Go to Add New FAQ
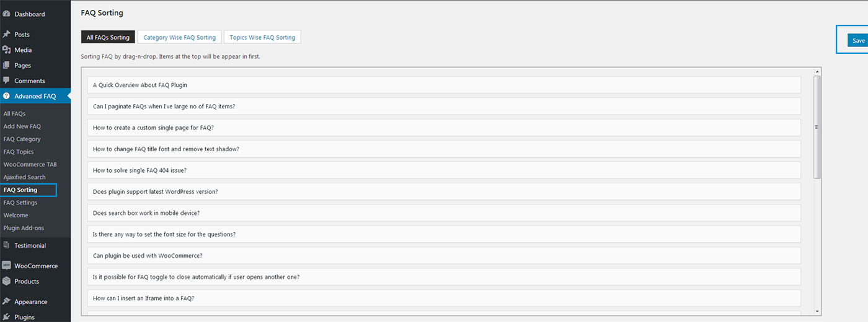 coord(22,126)
